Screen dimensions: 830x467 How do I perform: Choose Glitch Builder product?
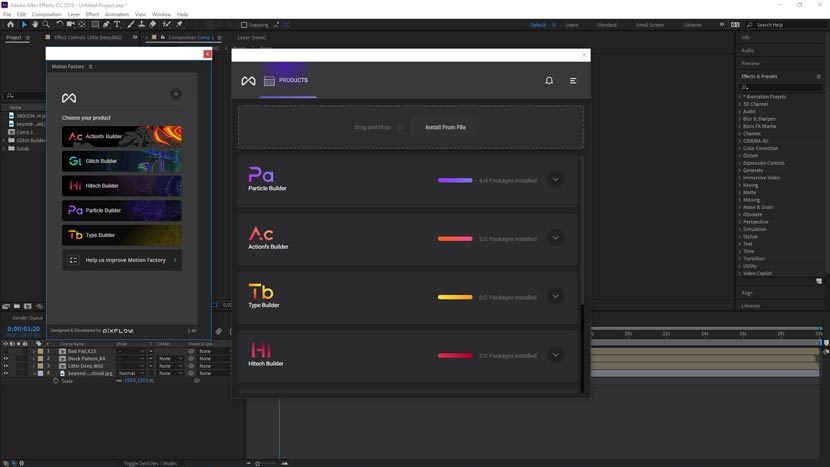[x=122, y=161]
